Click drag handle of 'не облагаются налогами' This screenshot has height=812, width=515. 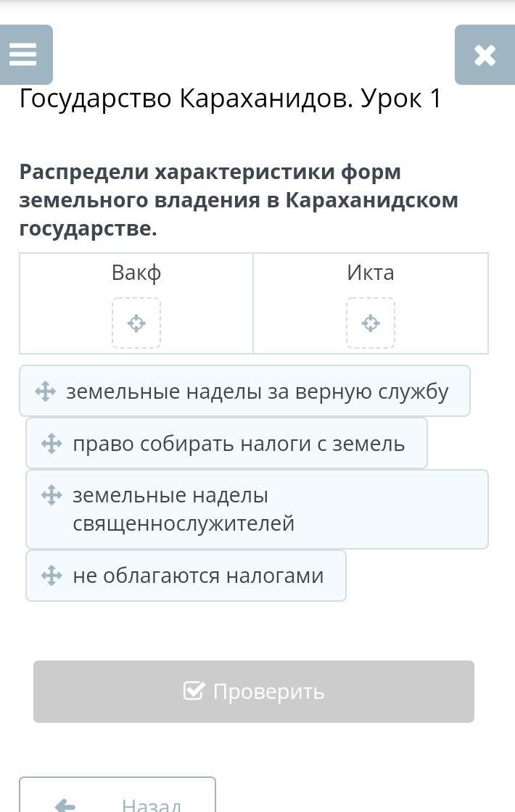pos(51,576)
